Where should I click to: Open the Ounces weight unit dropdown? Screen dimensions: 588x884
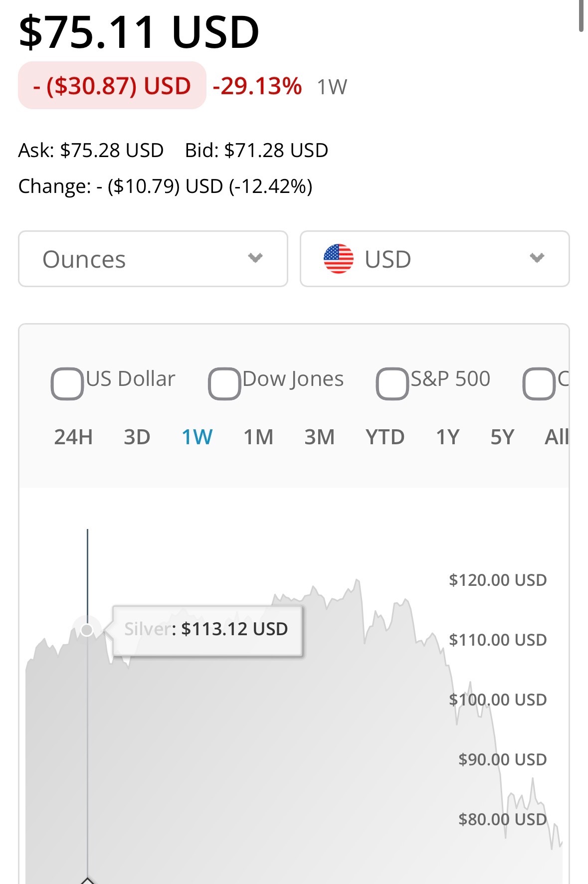(153, 259)
